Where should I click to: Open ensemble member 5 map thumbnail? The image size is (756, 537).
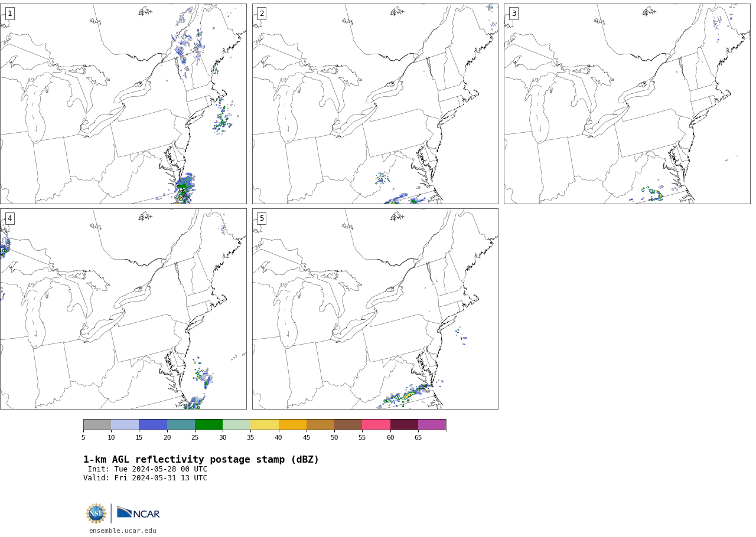pos(375,309)
